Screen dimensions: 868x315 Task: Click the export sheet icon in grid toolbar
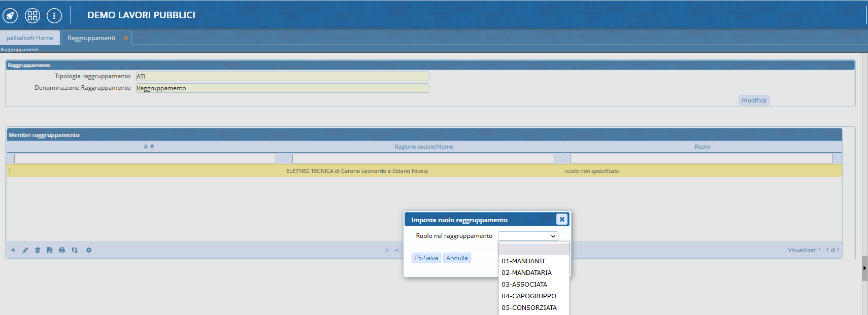pos(50,250)
